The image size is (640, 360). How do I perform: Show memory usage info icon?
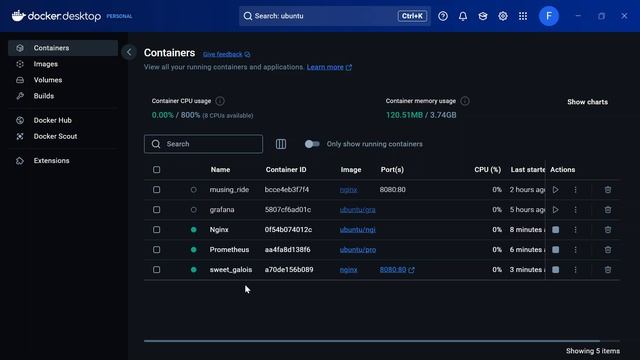click(465, 101)
